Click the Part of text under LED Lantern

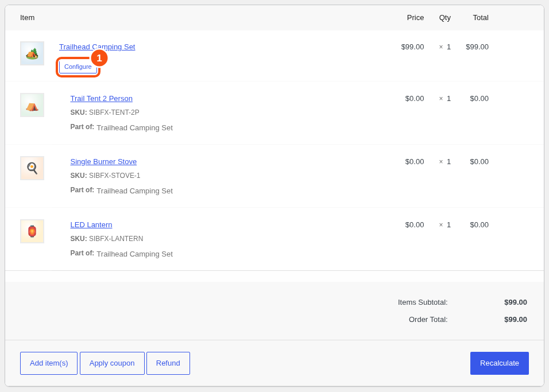click(122, 254)
